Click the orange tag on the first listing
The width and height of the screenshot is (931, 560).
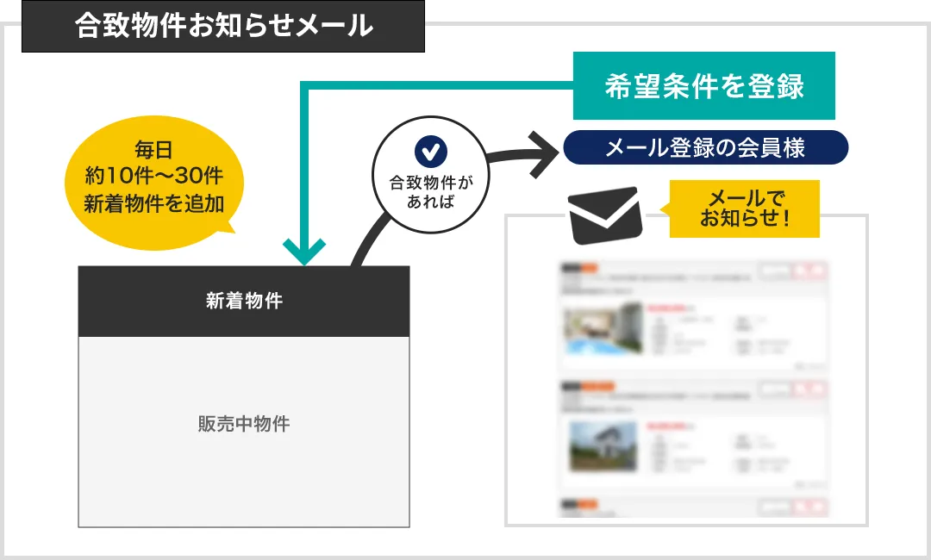pyautogui.click(x=588, y=266)
